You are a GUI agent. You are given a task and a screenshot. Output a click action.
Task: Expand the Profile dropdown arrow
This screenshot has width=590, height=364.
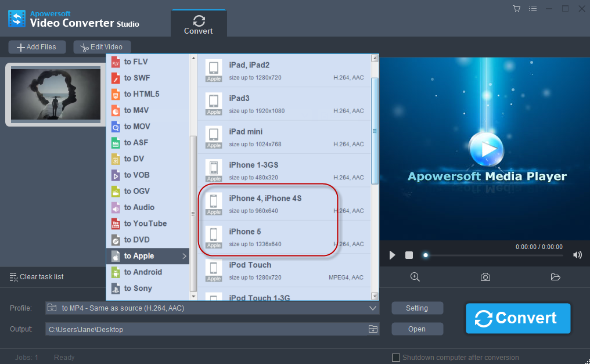tap(373, 308)
